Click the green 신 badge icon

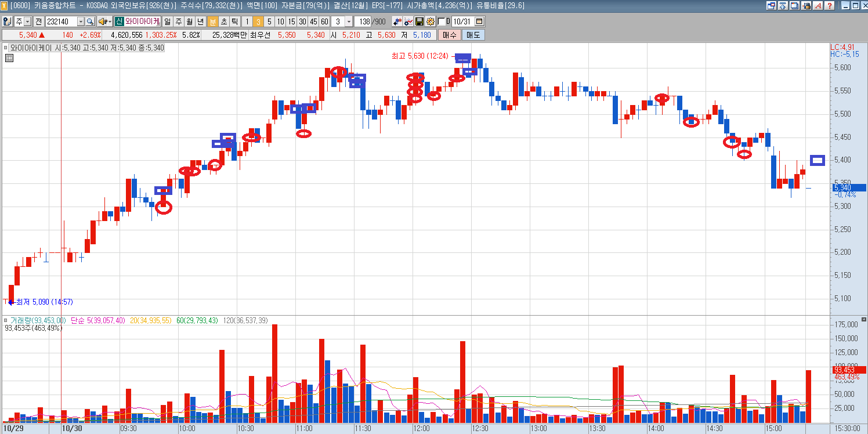coord(120,21)
